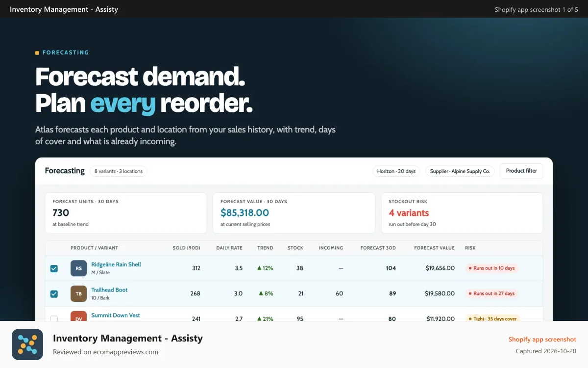588x368 pixels.
Task: Sort by the FORECAST VALUE column header
Action: [x=434, y=248]
